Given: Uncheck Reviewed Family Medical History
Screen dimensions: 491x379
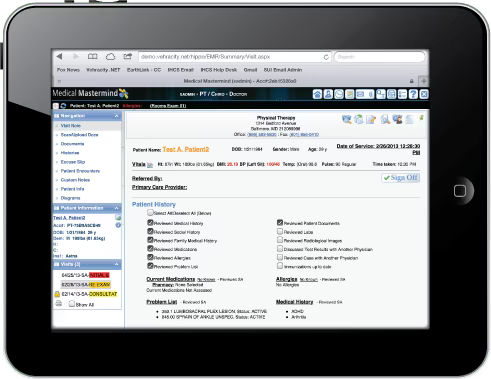Looking at the screenshot, I should pyautogui.click(x=150, y=240).
